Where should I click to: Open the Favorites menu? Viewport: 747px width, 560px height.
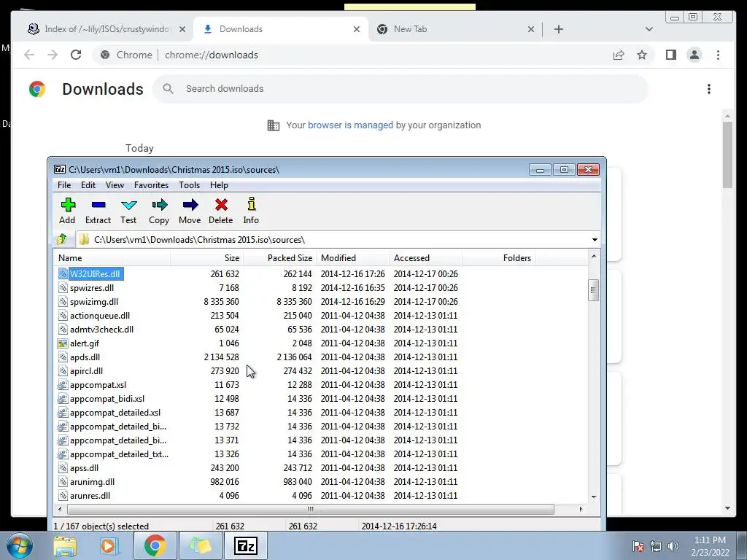point(152,185)
